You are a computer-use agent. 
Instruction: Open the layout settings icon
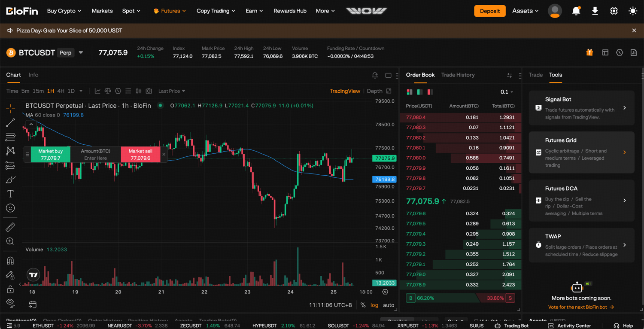point(605,52)
